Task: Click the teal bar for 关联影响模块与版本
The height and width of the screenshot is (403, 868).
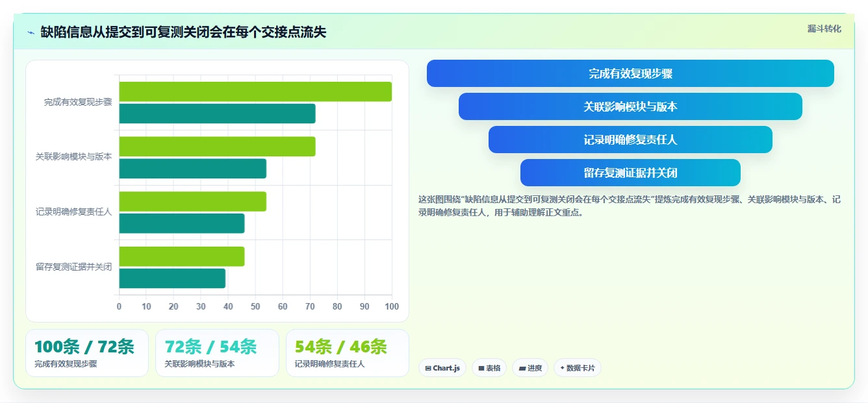Action: [192, 169]
